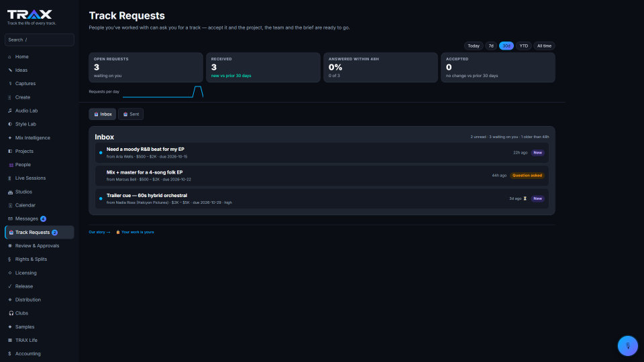Click the Projects icon in sidebar
The height and width of the screenshot is (362, 644).
click(x=10, y=151)
